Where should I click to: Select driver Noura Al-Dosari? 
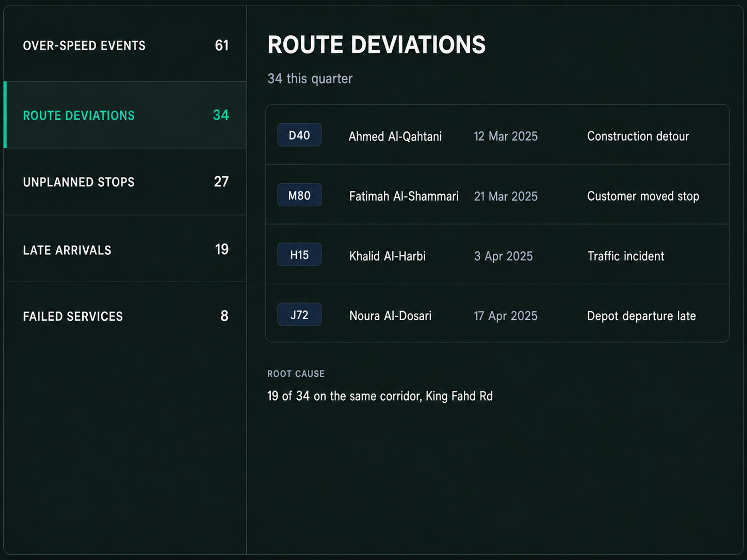click(x=390, y=316)
